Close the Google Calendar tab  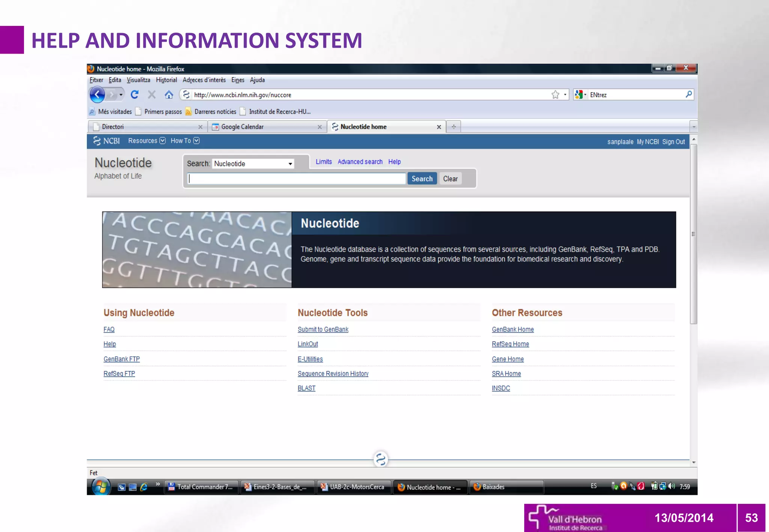pos(320,127)
